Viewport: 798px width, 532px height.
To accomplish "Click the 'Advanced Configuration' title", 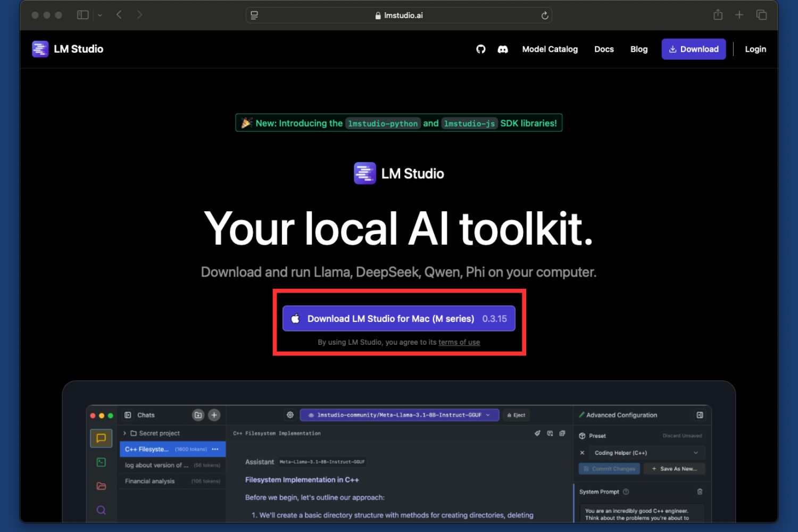I will [x=621, y=415].
